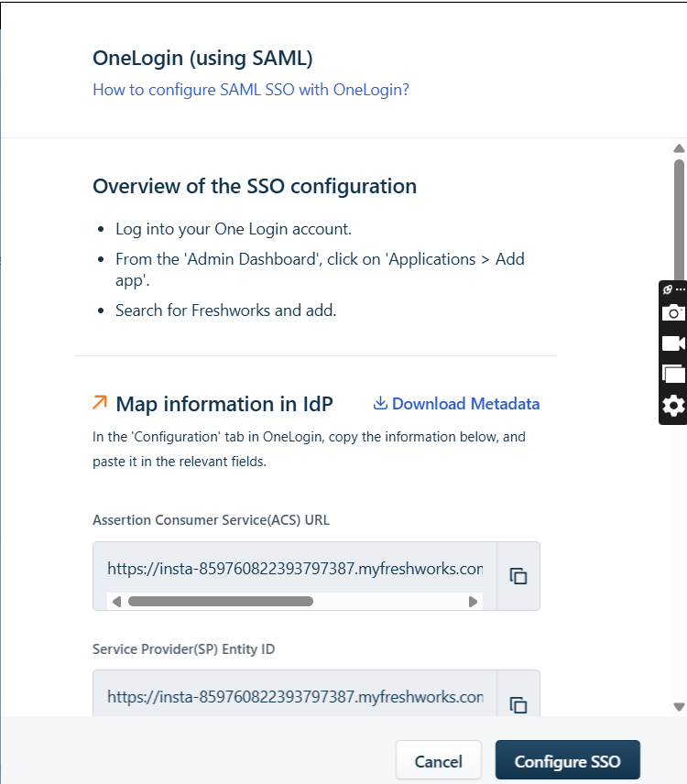Copy the Service Provider Entity ID

(x=518, y=704)
